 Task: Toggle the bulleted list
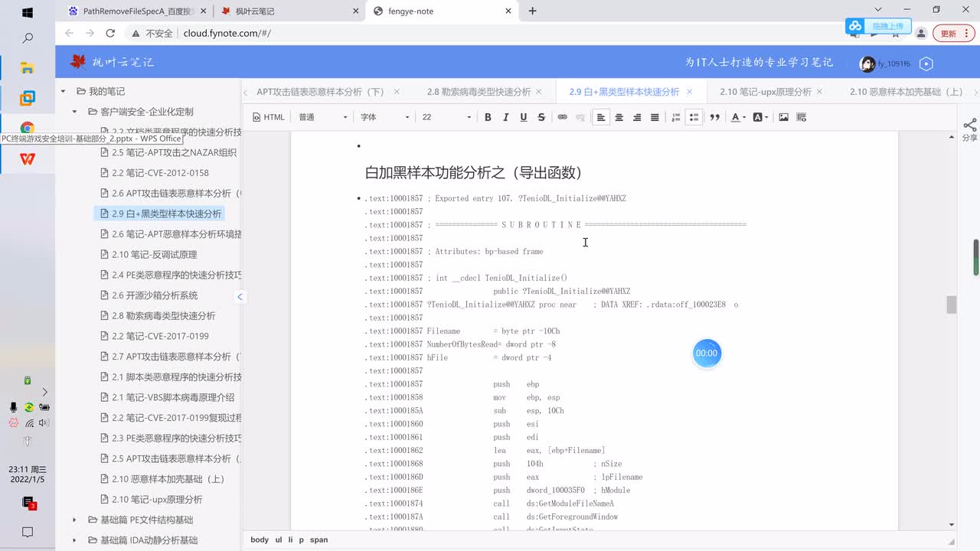[x=694, y=117]
